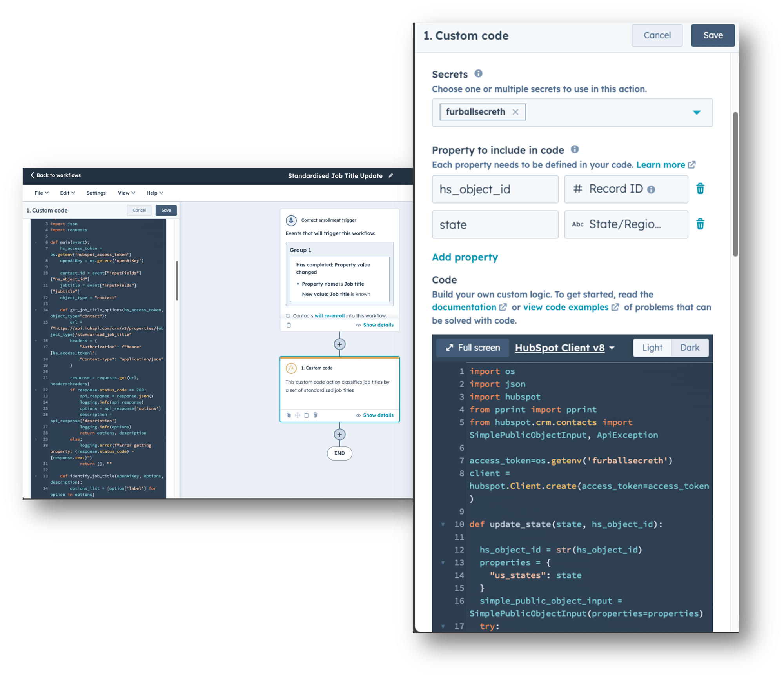
Task: Click the Secrets info icon
Action: click(478, 73)
